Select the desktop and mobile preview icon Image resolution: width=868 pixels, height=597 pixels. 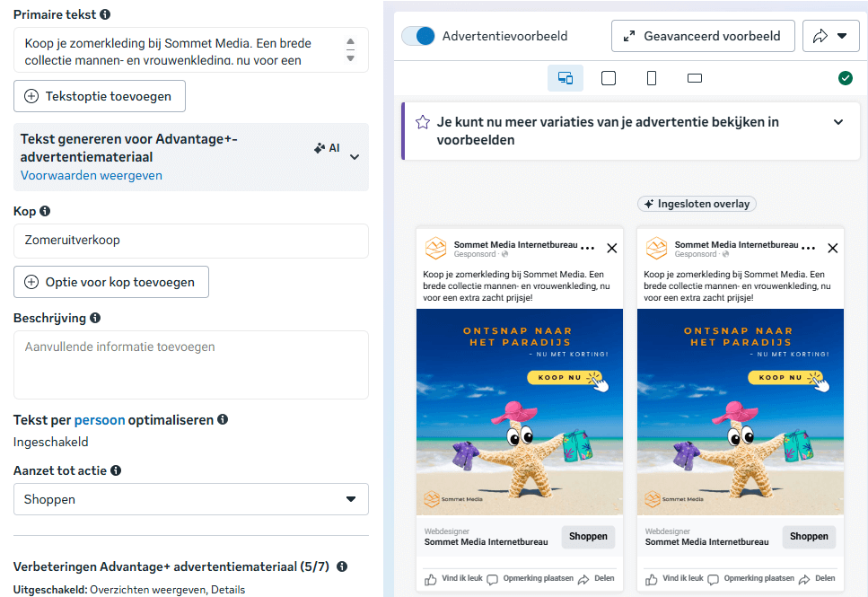point(566,78)
